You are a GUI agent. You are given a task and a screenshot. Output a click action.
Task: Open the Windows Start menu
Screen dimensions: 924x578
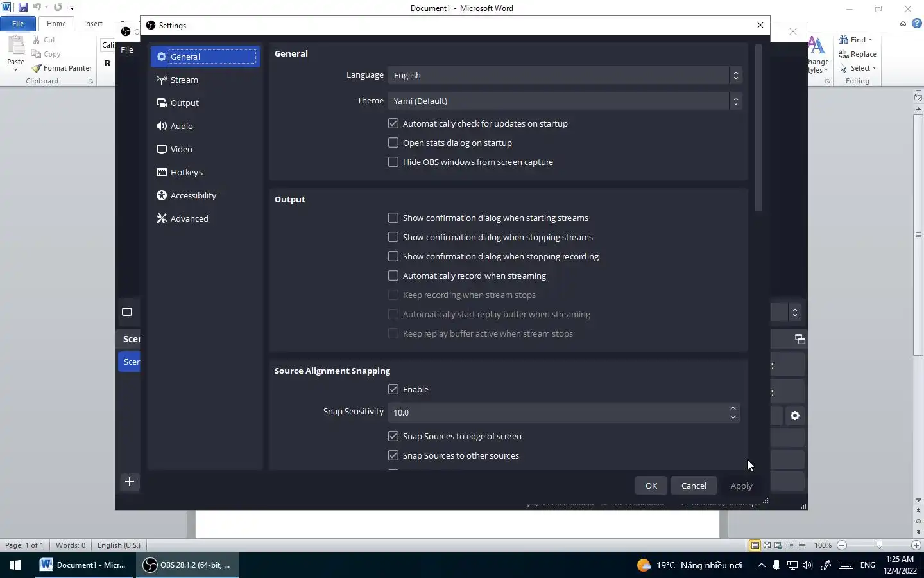[x=15, y=565]
